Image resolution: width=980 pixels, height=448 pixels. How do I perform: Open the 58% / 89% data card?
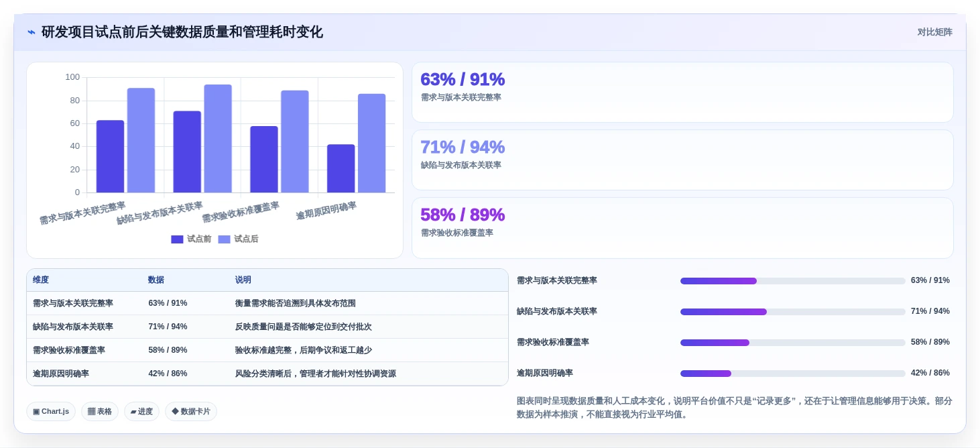[x=682, y=228]
